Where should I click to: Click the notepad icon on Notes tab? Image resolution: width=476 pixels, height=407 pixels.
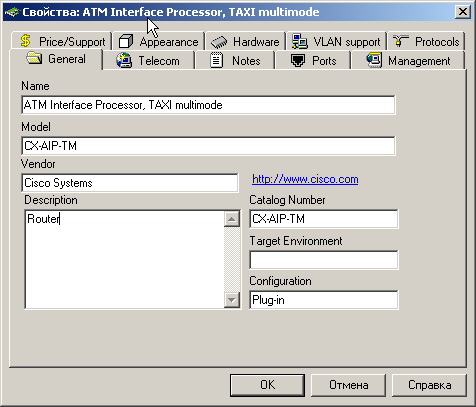tap(216, 60)
